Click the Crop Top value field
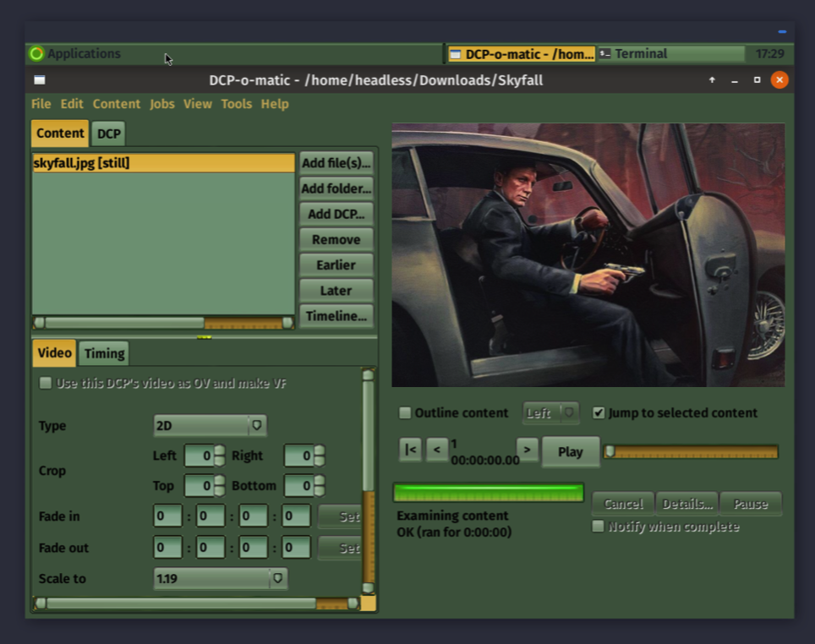 click(x=200, y=485)
